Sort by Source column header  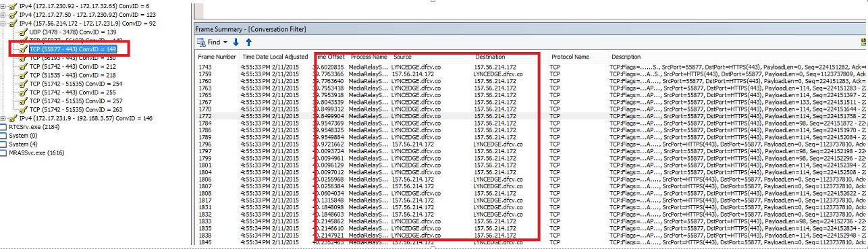point(402,57)
